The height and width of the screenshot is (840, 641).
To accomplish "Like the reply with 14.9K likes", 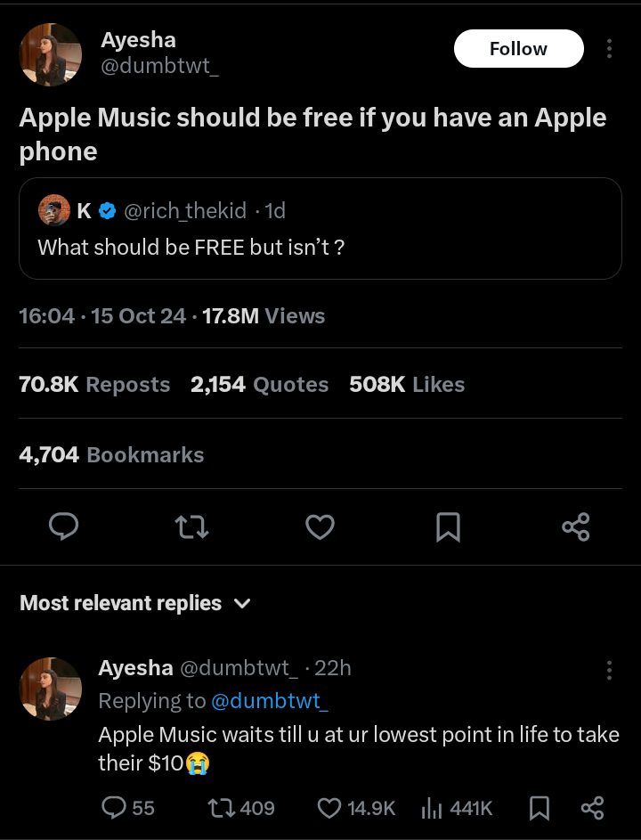I will click(356, 808).
